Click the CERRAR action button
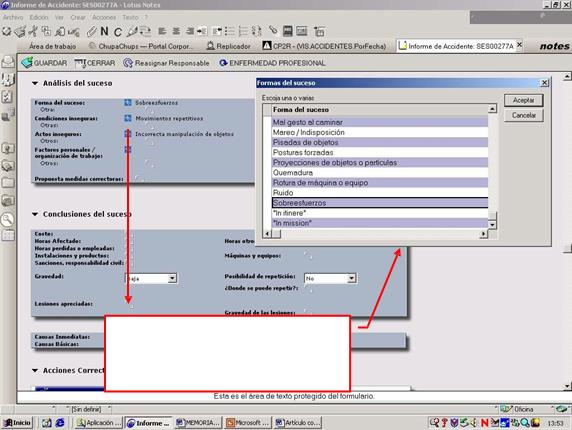This screenshot has height=430, width=572. pyautogui.click(x=95, y=63)
